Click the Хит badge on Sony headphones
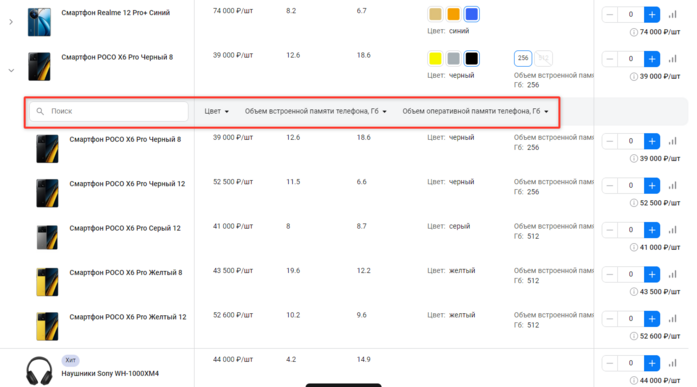Viewport: 697px width, 387px height. point(70,360)
